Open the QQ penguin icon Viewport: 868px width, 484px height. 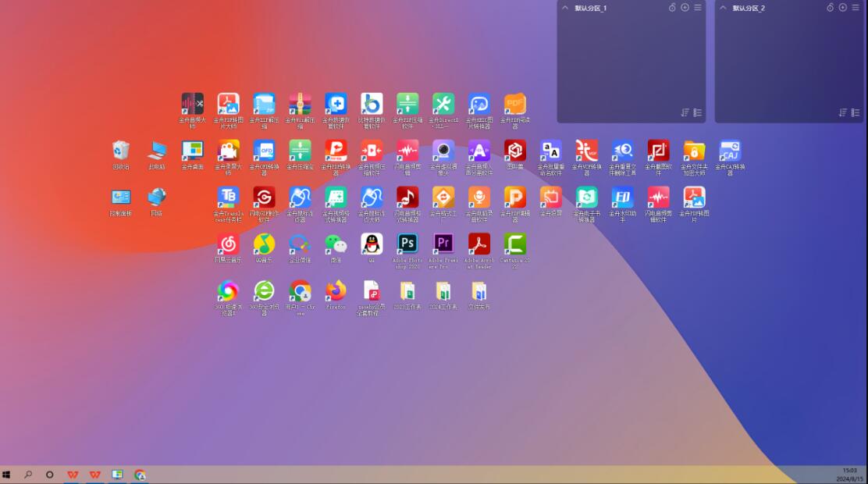(372, 244)
